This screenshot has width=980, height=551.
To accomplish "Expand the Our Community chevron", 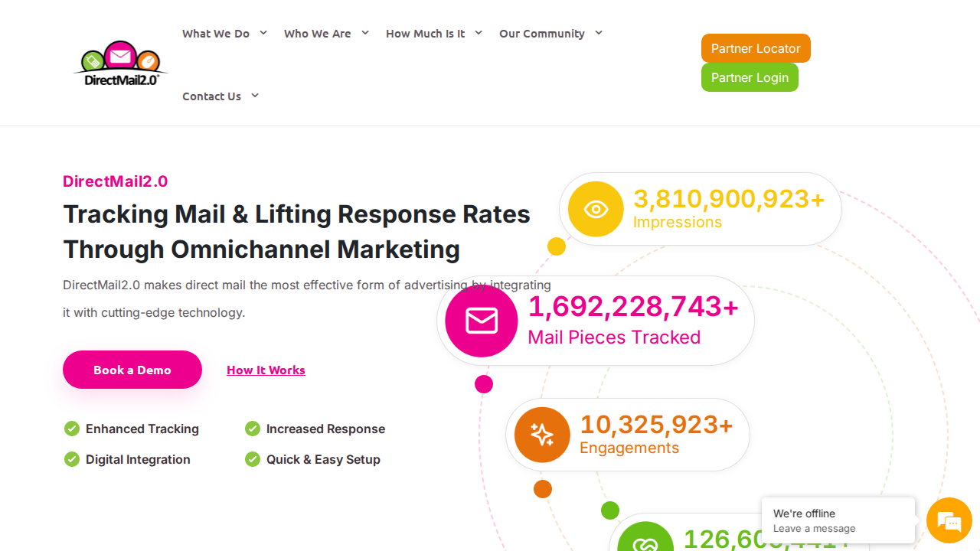I will click(599, 33).
